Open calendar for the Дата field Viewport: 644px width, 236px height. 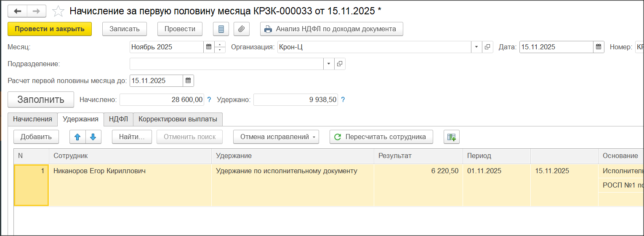click(599, 47)
